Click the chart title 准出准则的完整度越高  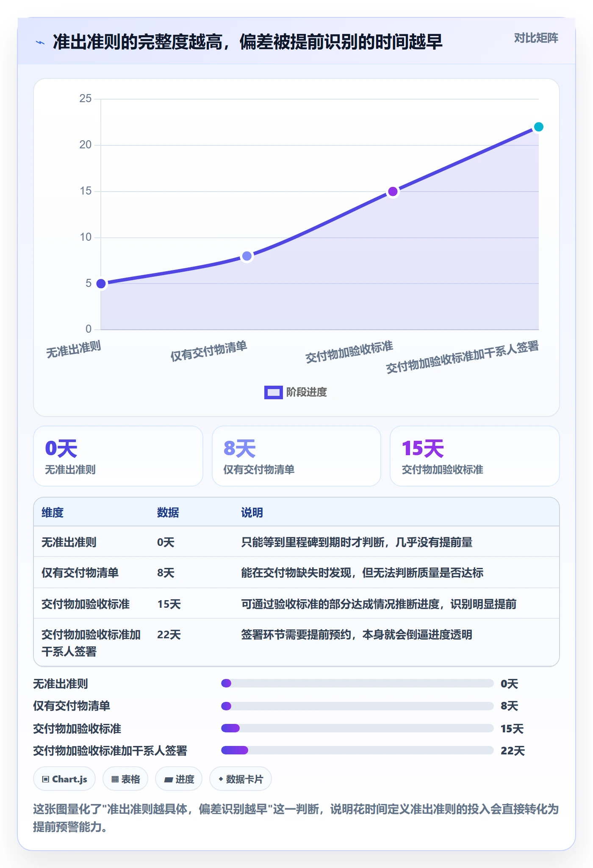click(x=248, y=42)
